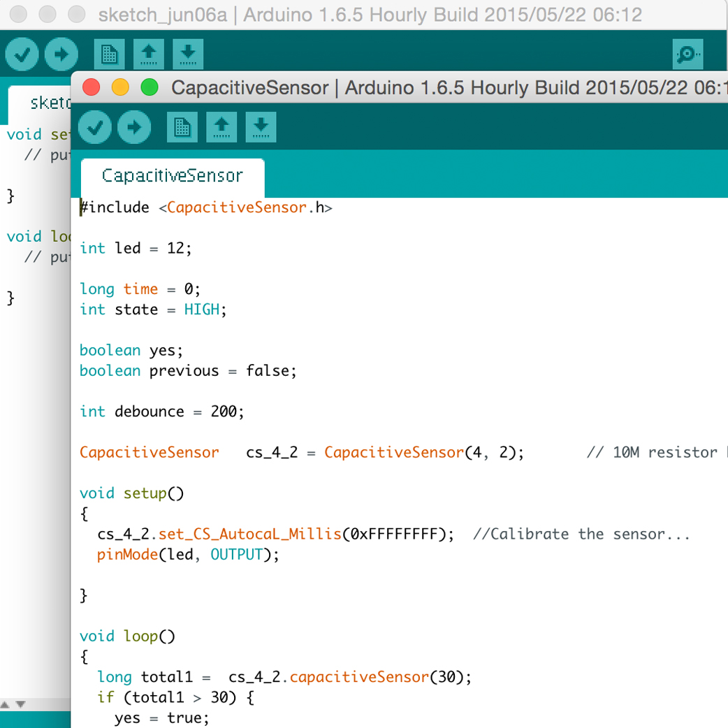Viewport: 728px width, 728px height.
Task: Click the 'int debounce = 200;' line
Action: pos(161,412)
